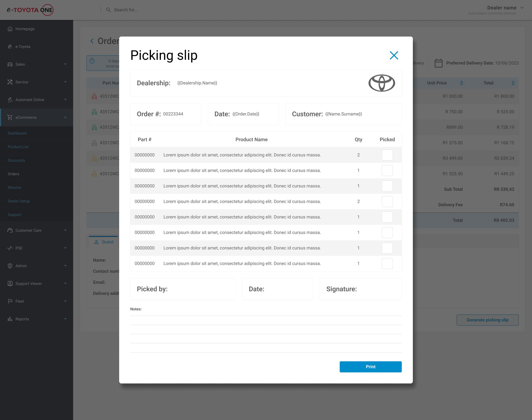Click the Service tools icon

pyautogui.click(x=10, y=82)
